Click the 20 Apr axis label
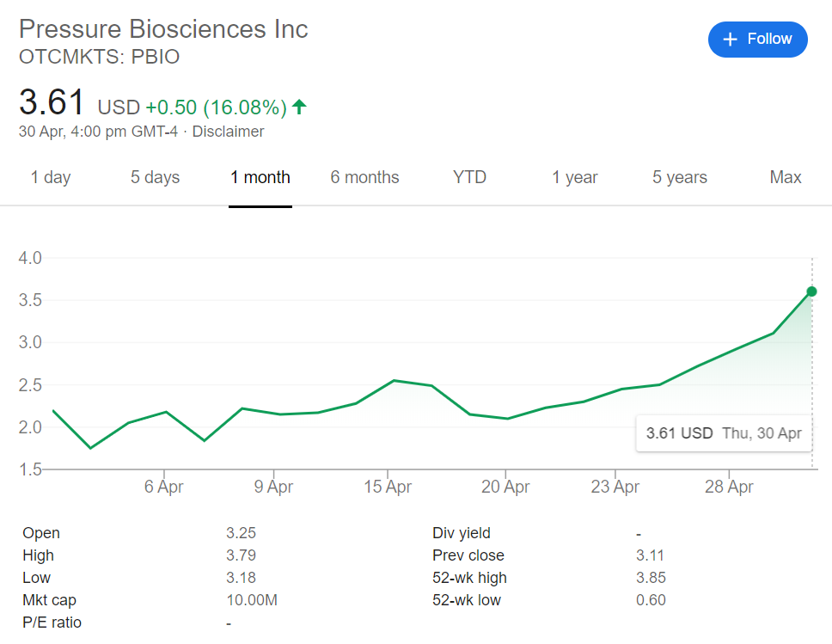Screen dimensions: 832x644 click(x=505, y=487)
